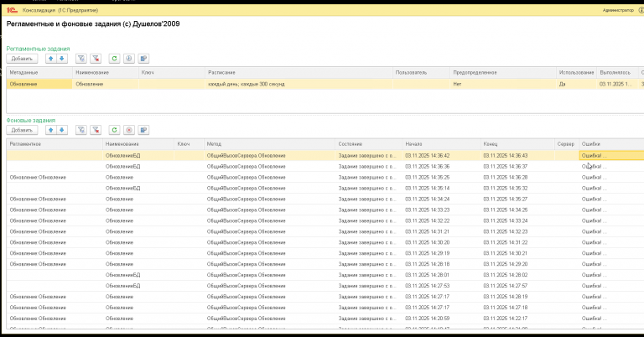Clear the filter on the background jobs list

pyautogui.click(x=96, y=130)
